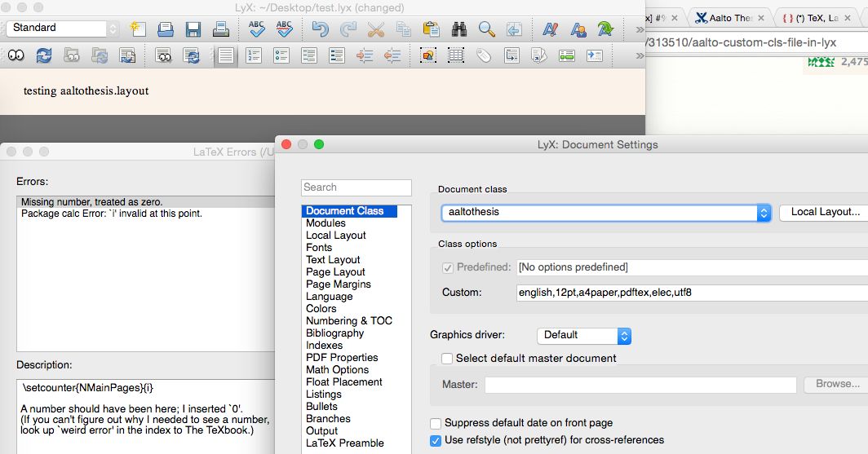Apply the last text style (green arrow A icon)
The height and width of the screenshot is (454, 868).
605,29
